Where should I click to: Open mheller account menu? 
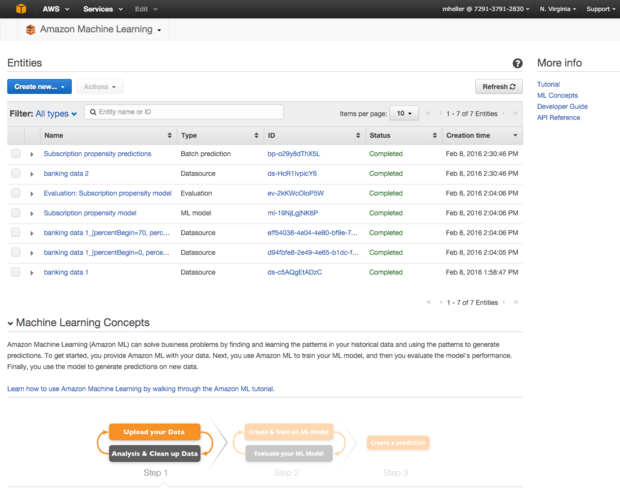[486, 9]
